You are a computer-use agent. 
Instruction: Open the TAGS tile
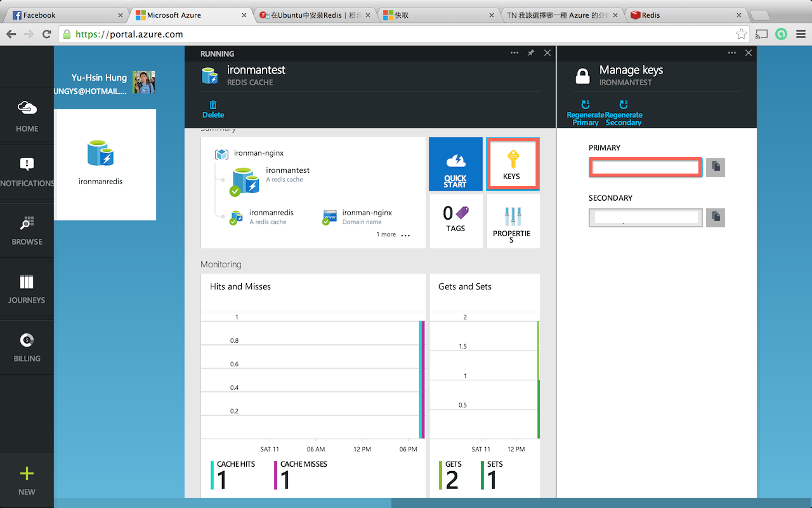[x=455, y=220]
